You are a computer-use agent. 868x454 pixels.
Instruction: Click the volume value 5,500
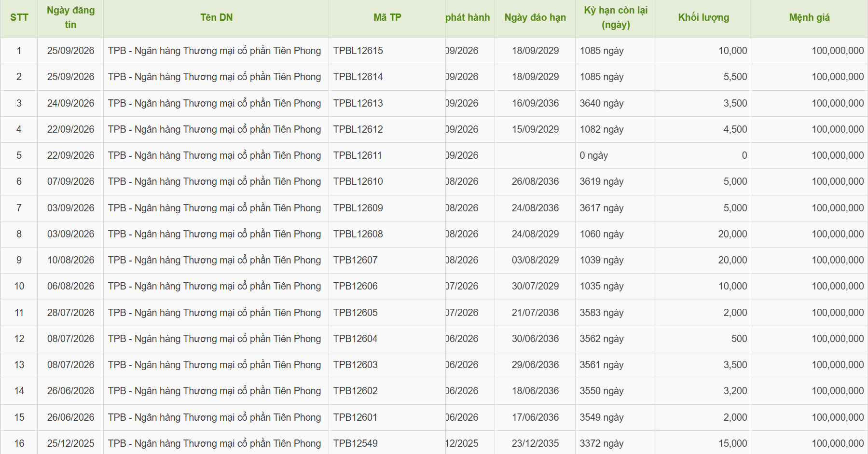click(x=735, y=77)
